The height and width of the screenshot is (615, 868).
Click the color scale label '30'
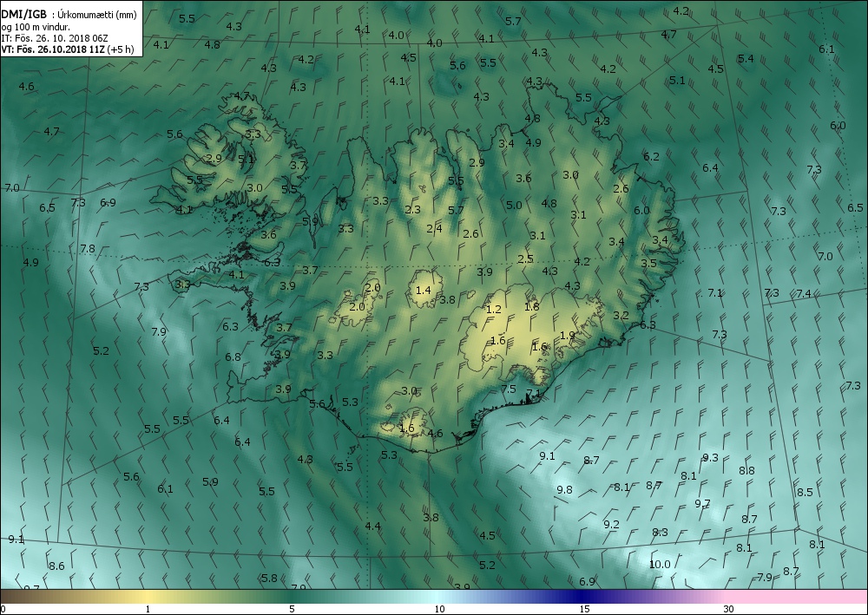click(x=728, y=610)
